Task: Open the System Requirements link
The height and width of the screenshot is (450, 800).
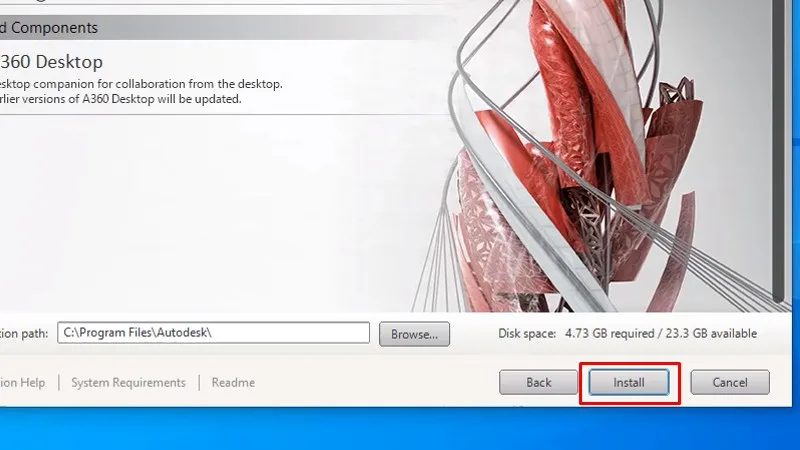Action: coord(128,382)
